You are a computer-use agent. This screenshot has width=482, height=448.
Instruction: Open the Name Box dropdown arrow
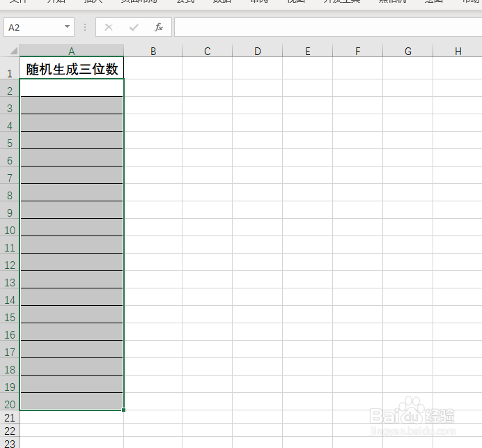pos(67,26)
